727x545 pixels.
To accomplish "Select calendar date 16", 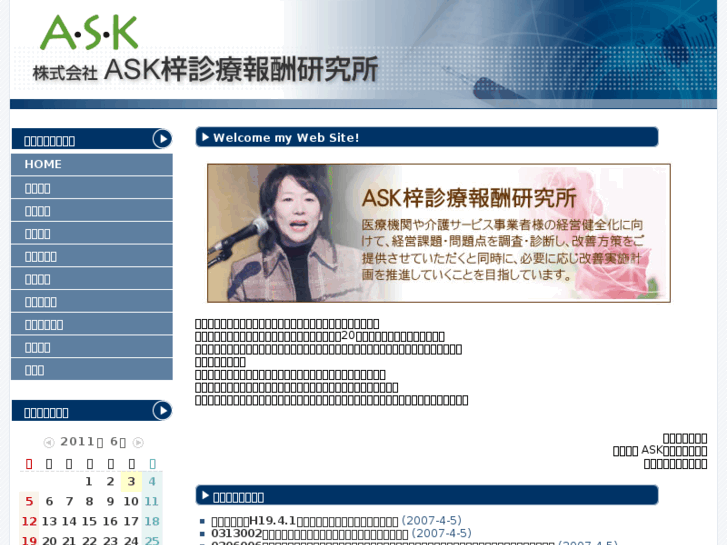I will coord(110,521).
